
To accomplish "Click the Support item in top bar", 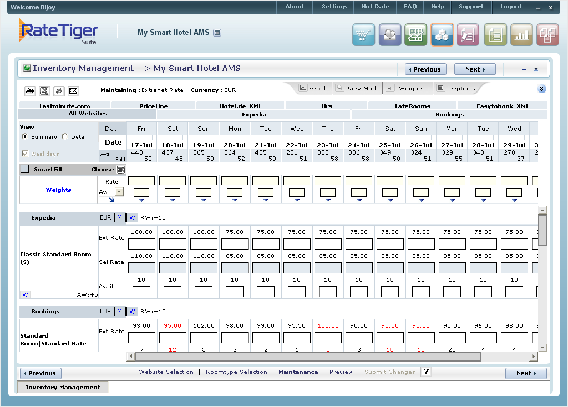I will pos(471,7).
